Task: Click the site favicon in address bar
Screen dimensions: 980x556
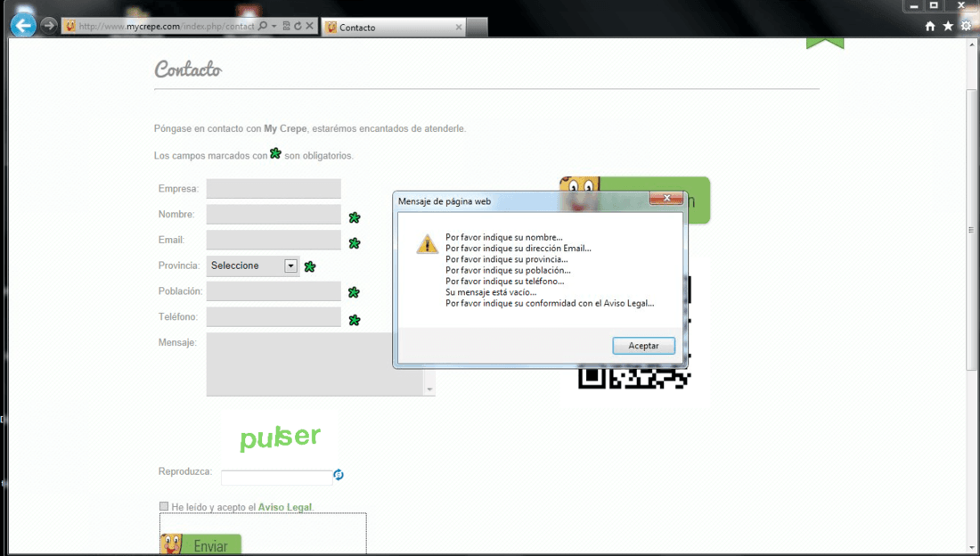Action: click(x=70, y=26)
